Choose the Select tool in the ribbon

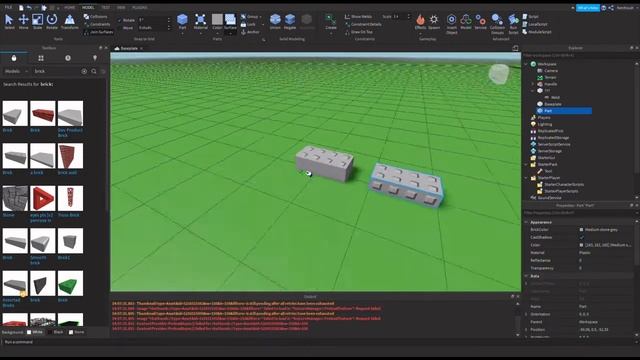tap(9, 21)
